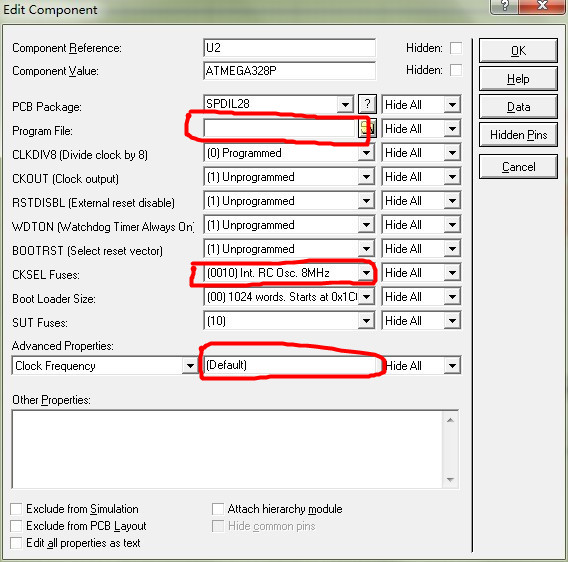
Task: Open Hide All dropdown for CLKDIV8 row
Action: [x=452, y=153]
